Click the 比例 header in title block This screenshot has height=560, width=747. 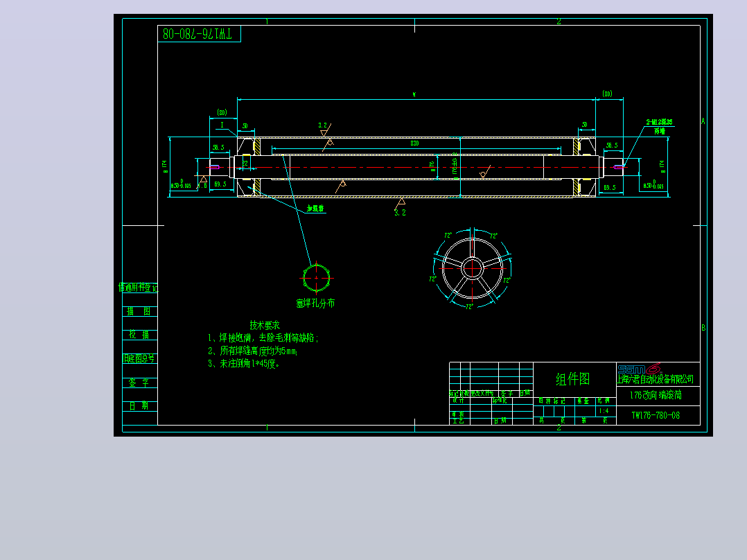[604, 401]
